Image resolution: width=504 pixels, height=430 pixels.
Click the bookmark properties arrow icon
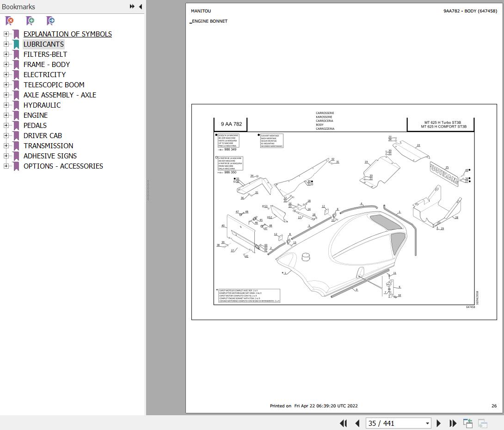50,21
